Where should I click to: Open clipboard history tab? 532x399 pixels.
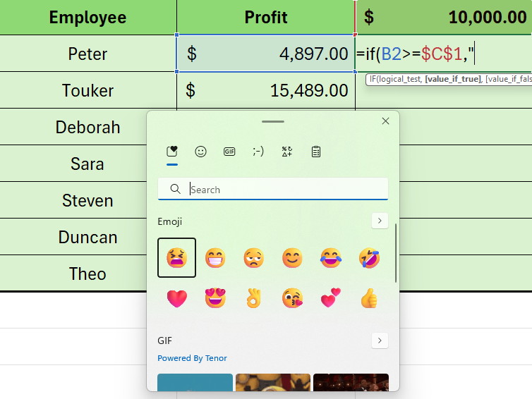pyautogui.click(x=316, y=151)
